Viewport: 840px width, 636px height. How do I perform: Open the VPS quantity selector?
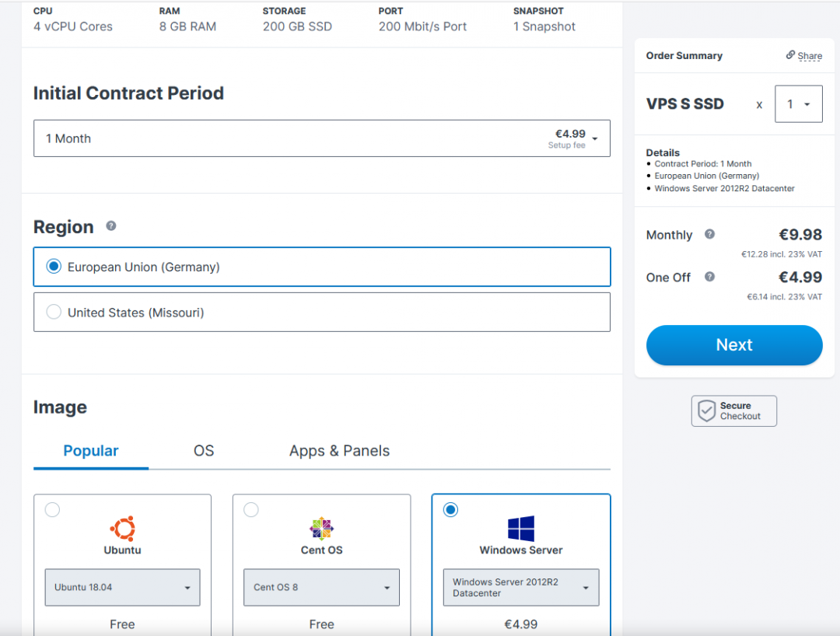click(x=798, y=104)
